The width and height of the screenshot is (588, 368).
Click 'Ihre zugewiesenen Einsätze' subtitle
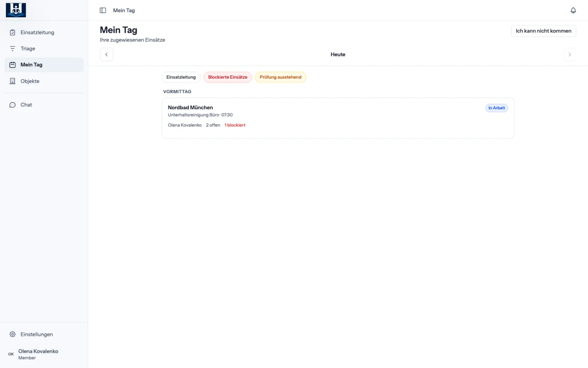click(132, 40)
